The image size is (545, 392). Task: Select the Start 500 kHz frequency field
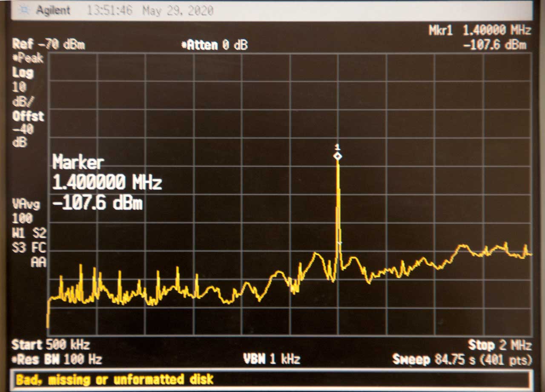tap(50, 344)
